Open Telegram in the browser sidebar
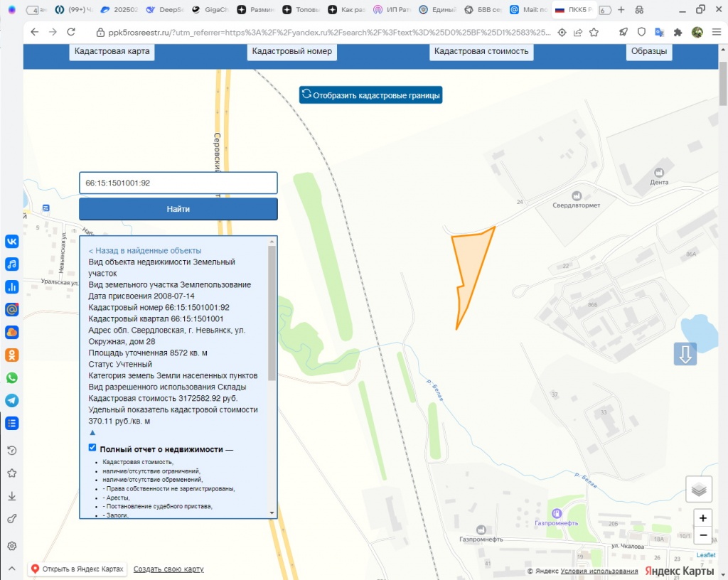 tap(11, 400)
